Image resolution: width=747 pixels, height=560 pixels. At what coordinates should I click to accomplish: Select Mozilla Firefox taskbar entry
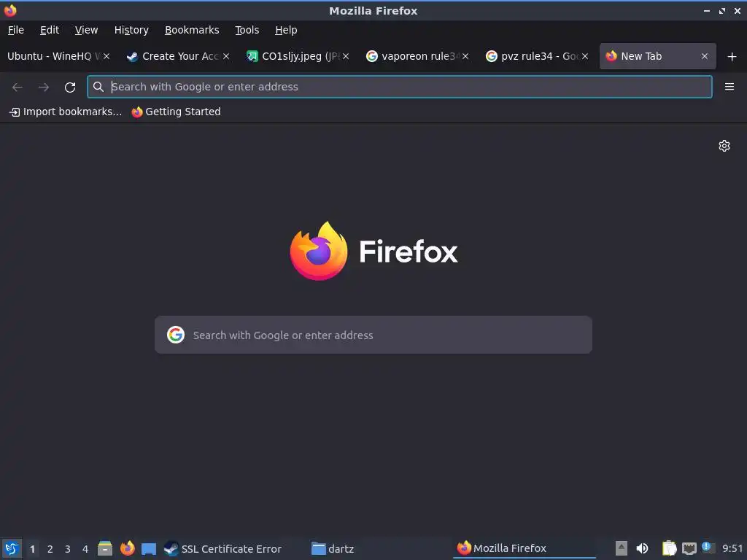[x=524, y=548]
